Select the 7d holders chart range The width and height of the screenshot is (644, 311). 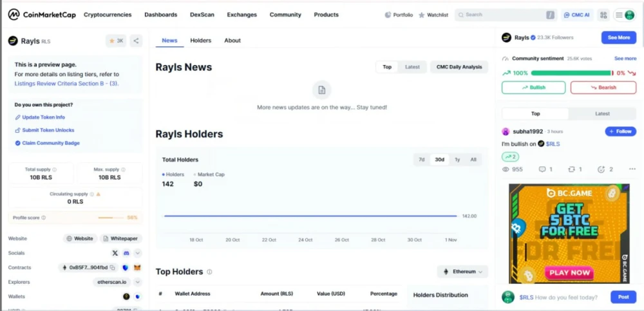422,160
